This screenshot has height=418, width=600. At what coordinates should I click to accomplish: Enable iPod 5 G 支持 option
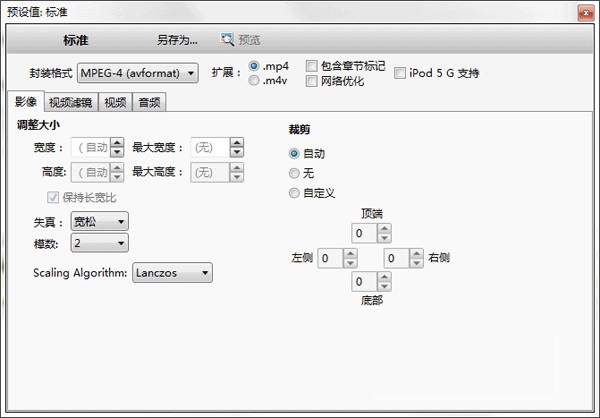click(400, 73)
